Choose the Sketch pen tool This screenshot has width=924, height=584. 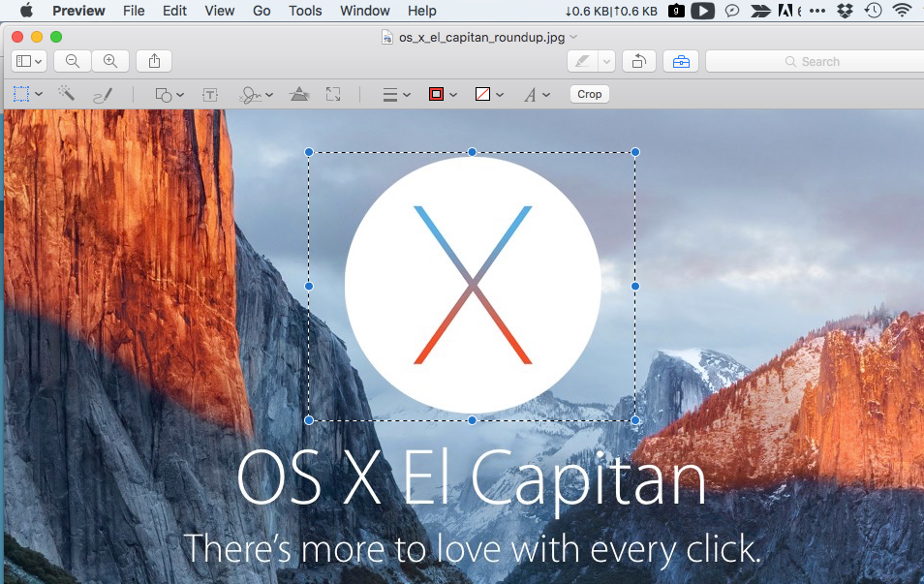point(103,94)
